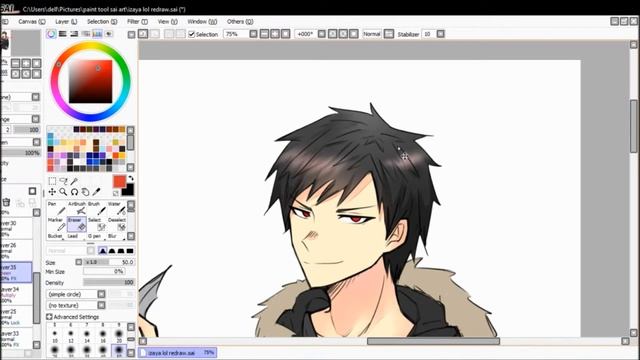Choose the rectangular selection tool

click(x=52, y=181)
